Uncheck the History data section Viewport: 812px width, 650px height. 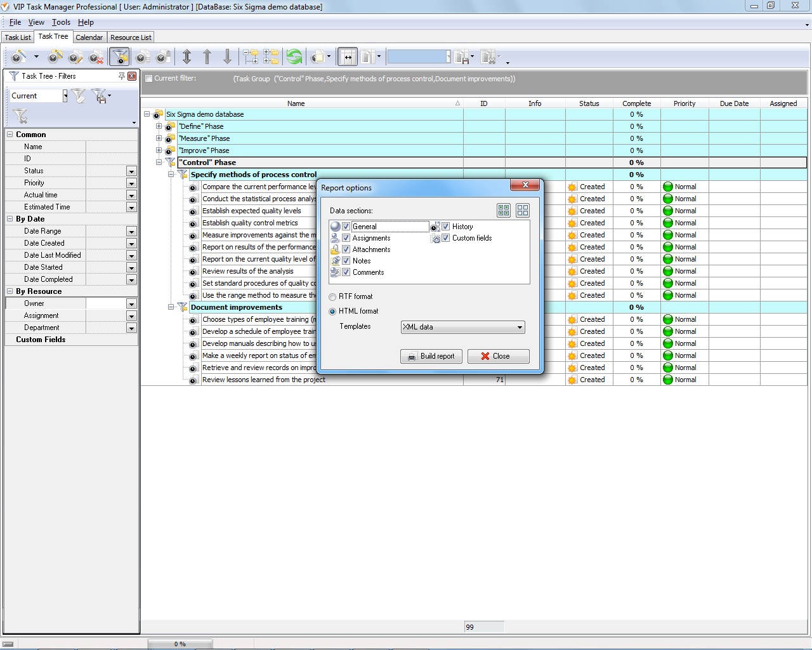click(x=446, y=227)
